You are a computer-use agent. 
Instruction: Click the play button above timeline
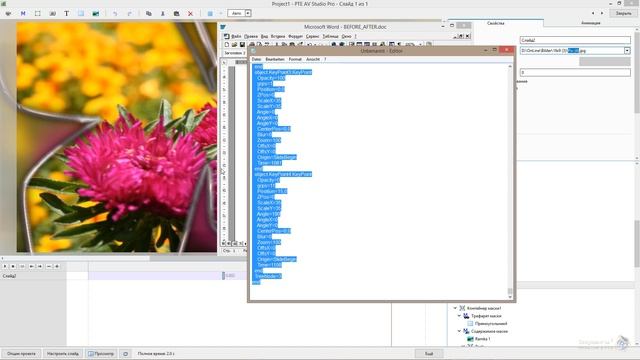point(5,266)
